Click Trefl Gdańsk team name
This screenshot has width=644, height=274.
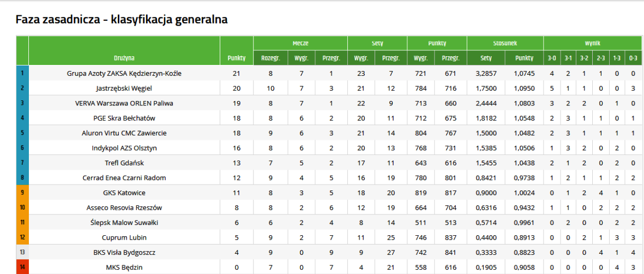[x=124, y=163]
